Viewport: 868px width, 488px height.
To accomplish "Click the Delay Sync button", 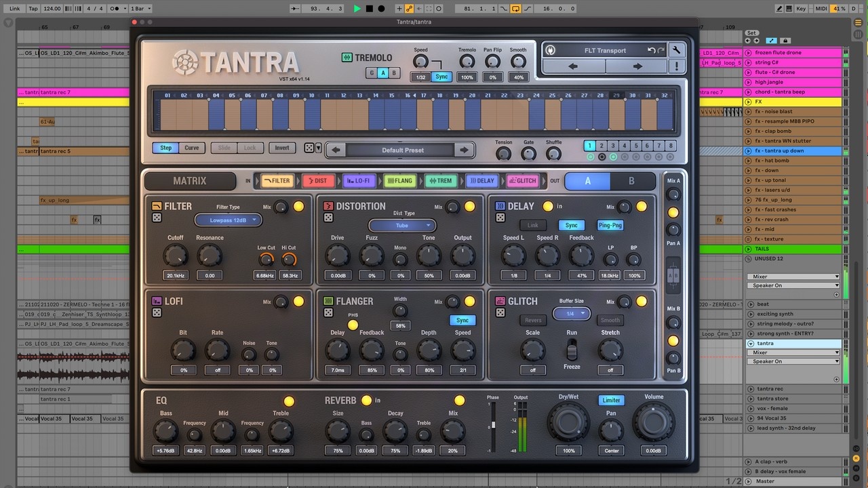I will (572, 225).
